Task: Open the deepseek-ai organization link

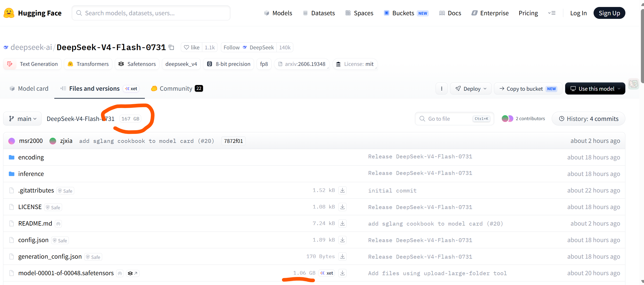Action: coord(31,47)
